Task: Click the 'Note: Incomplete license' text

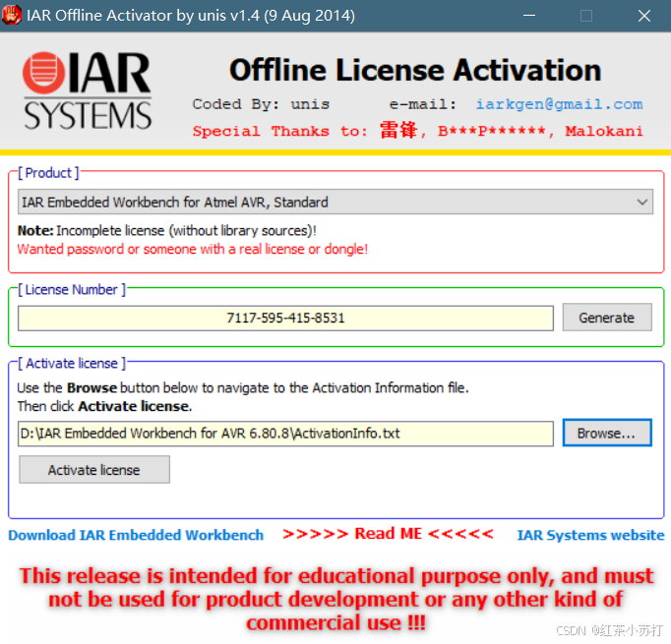Action: coord(167,230)
